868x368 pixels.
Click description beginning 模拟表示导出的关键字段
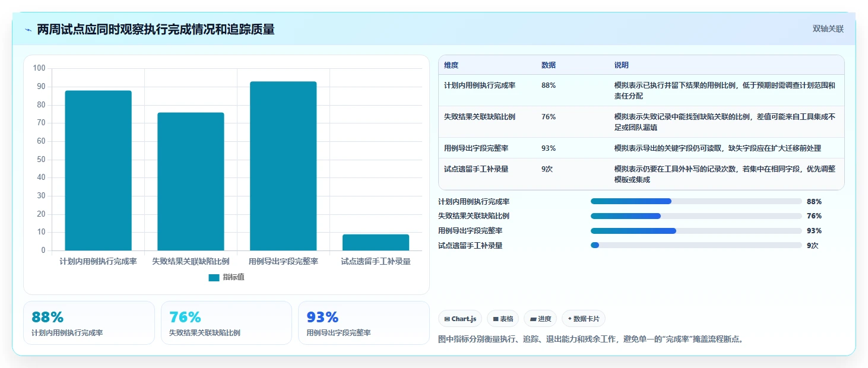718,148
